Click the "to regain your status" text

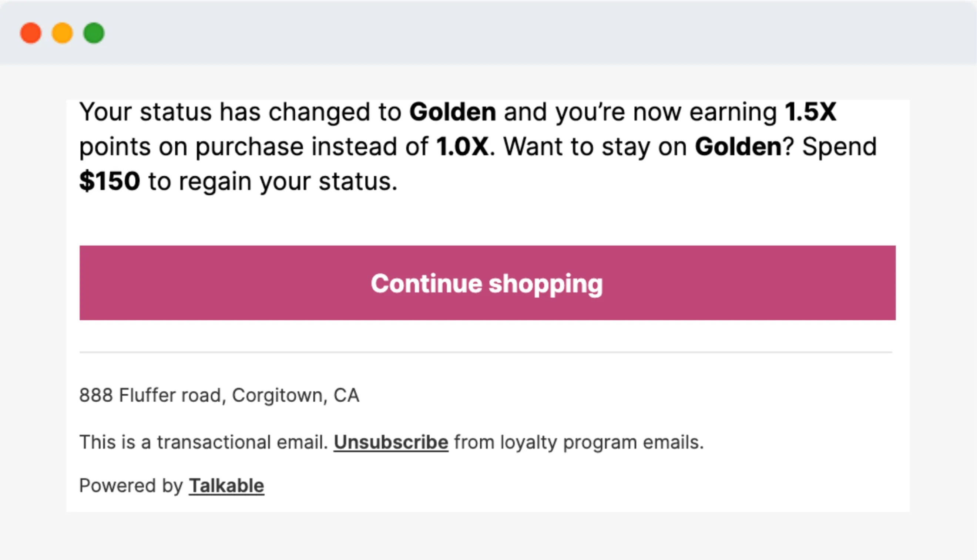pos(273,182)
